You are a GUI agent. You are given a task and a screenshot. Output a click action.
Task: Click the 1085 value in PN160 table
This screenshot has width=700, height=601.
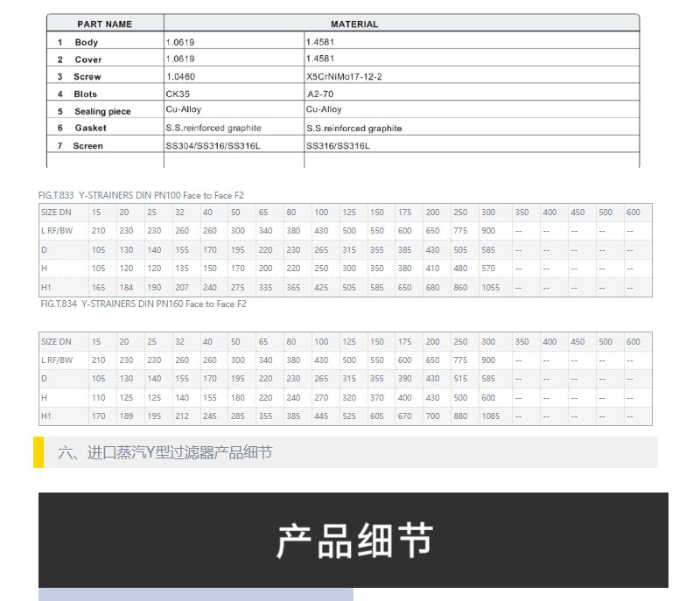(489, 416)
